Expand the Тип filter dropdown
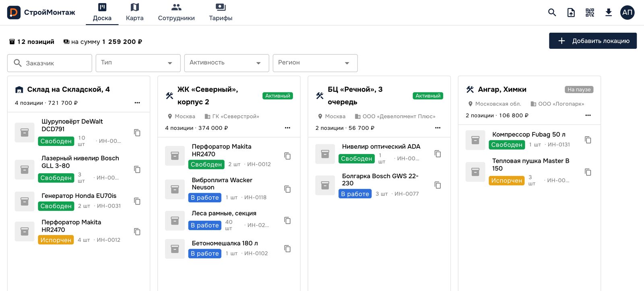 click(138, 63)
